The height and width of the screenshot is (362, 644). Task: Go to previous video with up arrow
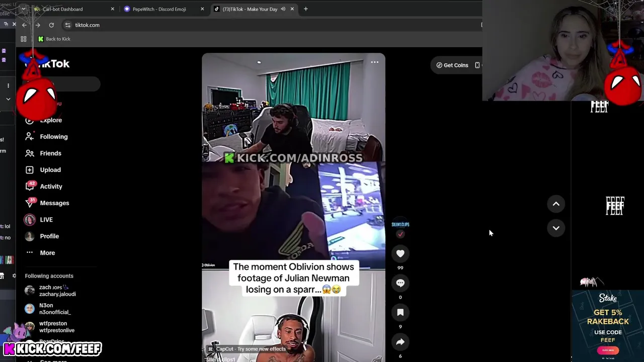(x=556, y=204)
